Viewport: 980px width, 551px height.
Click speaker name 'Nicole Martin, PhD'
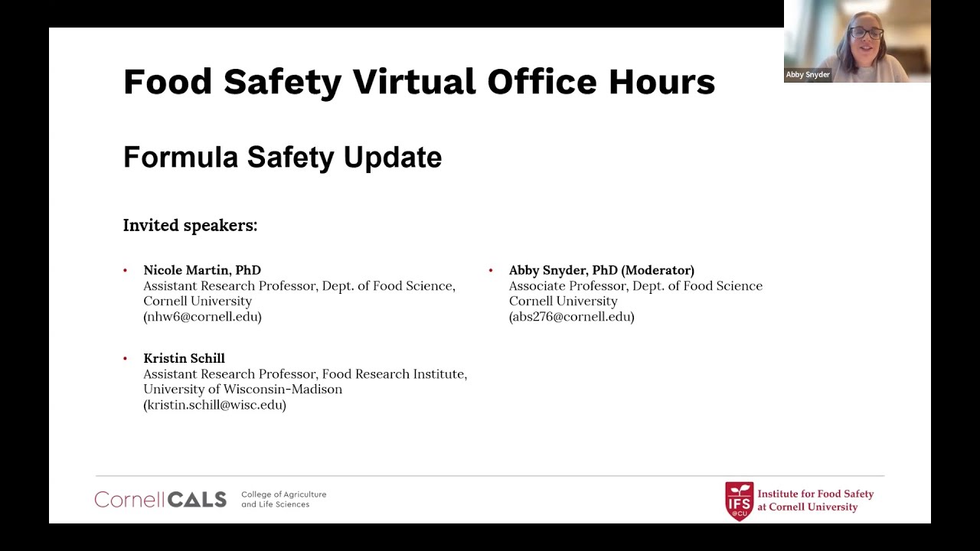point(202,270)
